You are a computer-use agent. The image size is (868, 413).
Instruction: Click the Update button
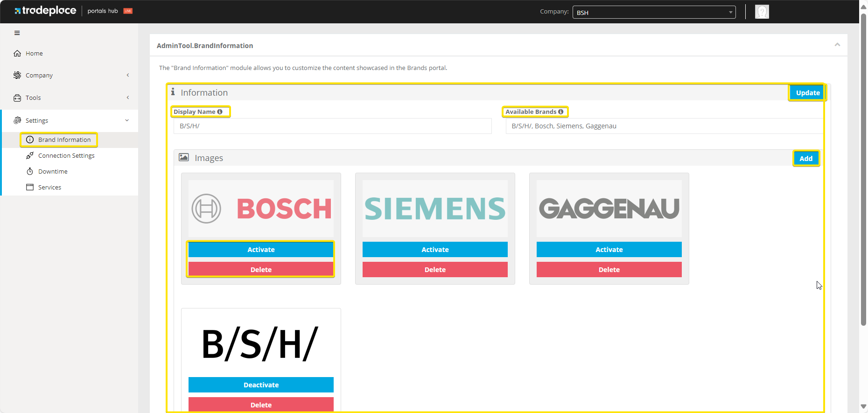[808, 93]
